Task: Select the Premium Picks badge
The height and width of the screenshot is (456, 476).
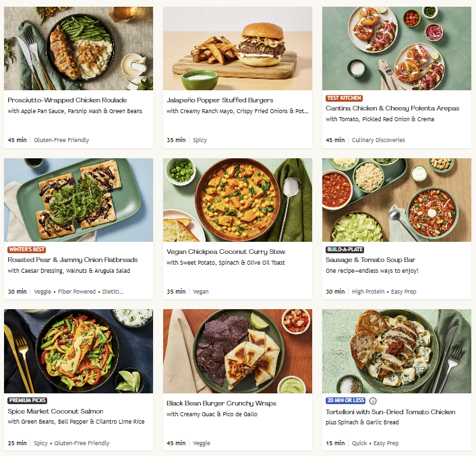Action: pyautogui.click(x=28, y=401)
